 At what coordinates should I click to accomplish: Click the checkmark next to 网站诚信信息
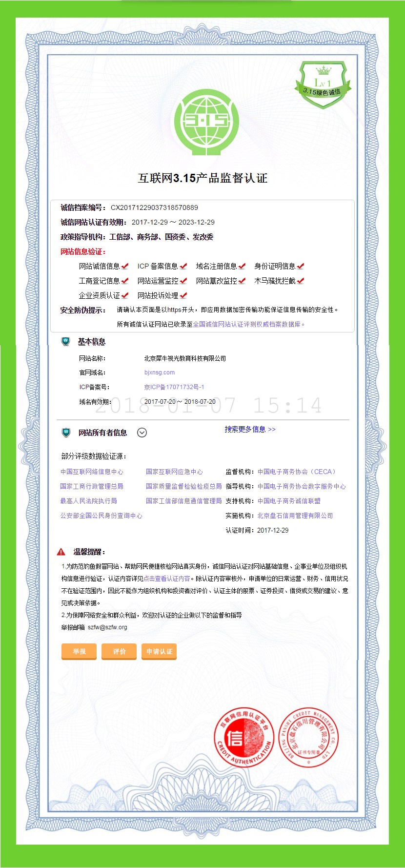click(125, 266)
